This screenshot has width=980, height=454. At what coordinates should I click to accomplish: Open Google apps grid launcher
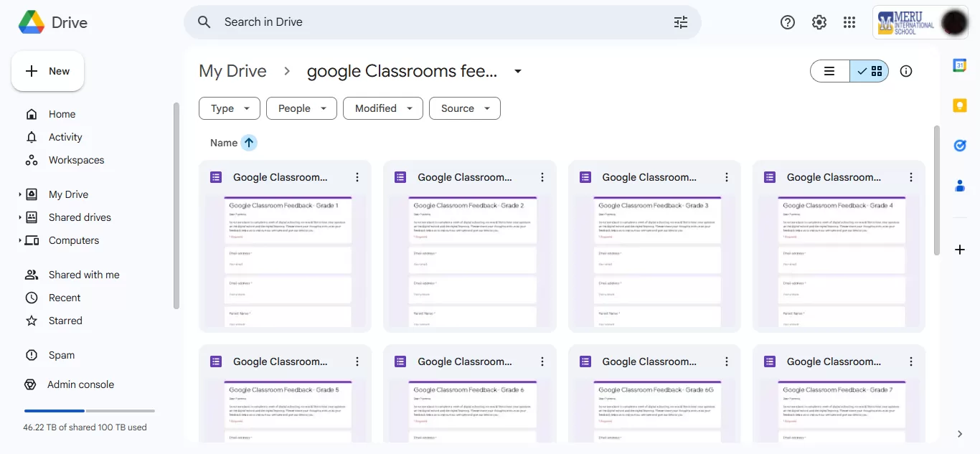pyautogui.click(x=849, y=22)
